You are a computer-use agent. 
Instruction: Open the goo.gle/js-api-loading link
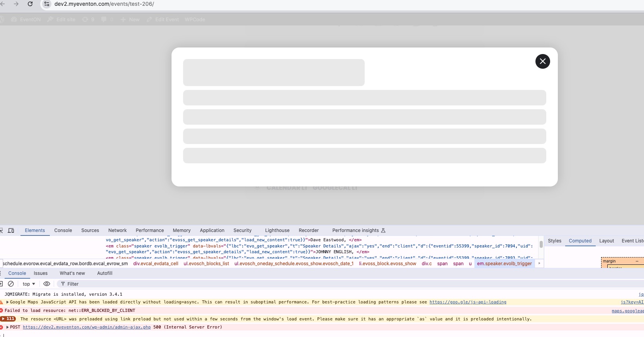coord(468,302)
